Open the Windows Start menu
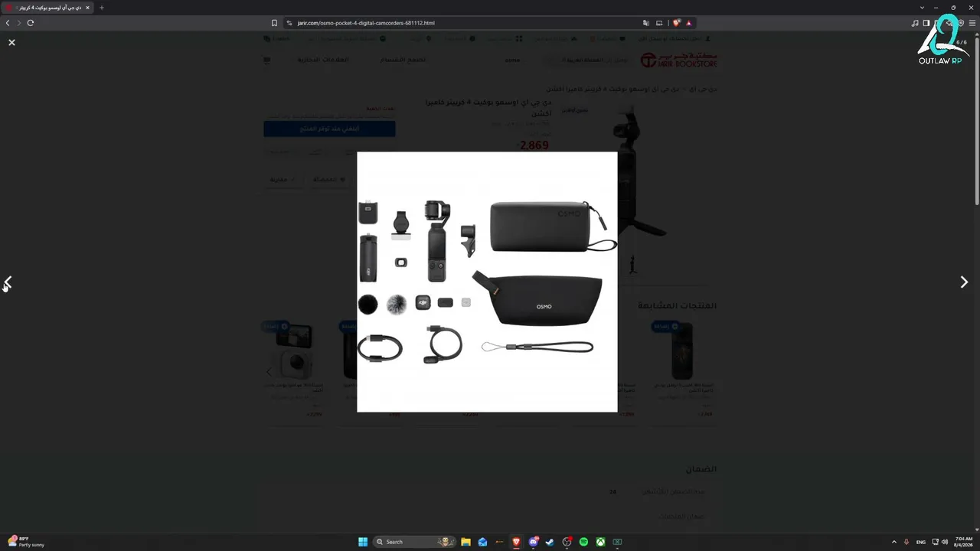The image size is (980, 551). click(x=363, y=542)
